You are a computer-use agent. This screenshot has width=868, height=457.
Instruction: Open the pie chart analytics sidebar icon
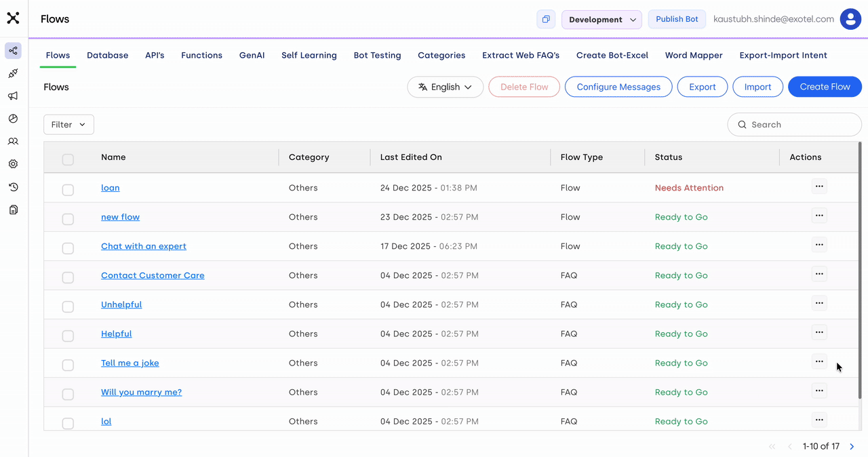[13, 119]
